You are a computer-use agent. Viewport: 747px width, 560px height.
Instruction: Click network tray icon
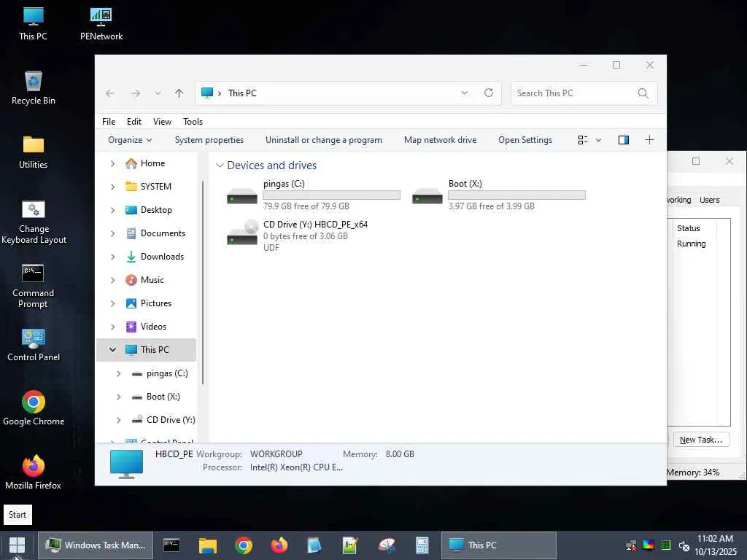point(631,545)
